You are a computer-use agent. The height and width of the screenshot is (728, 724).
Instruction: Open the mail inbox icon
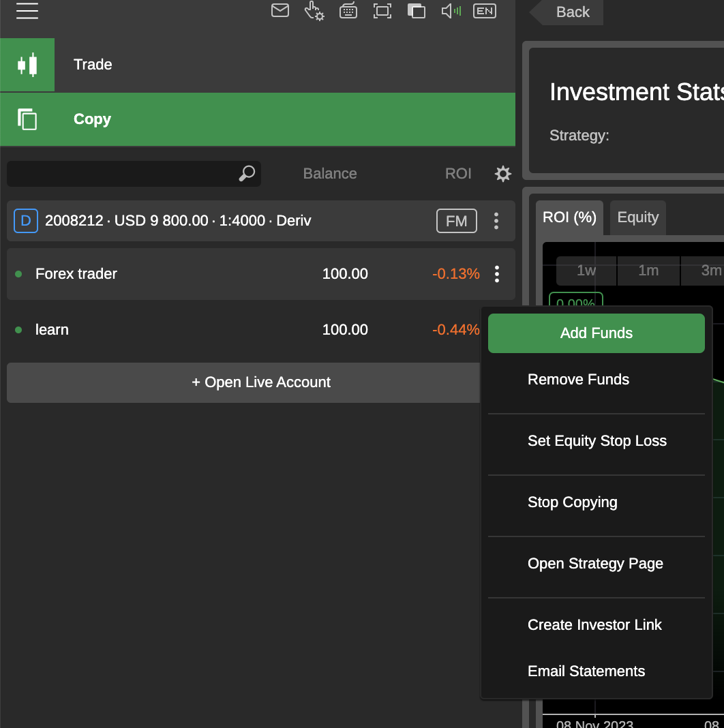280,11
